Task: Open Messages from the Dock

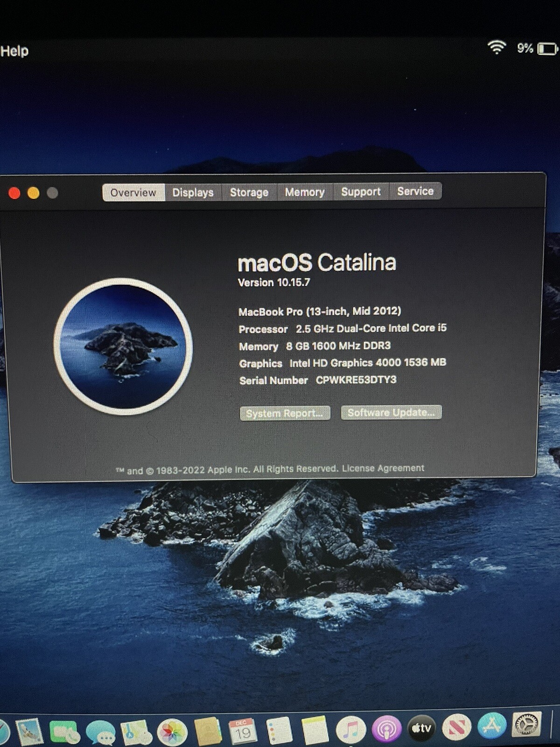Action: (x=101, y=732)
